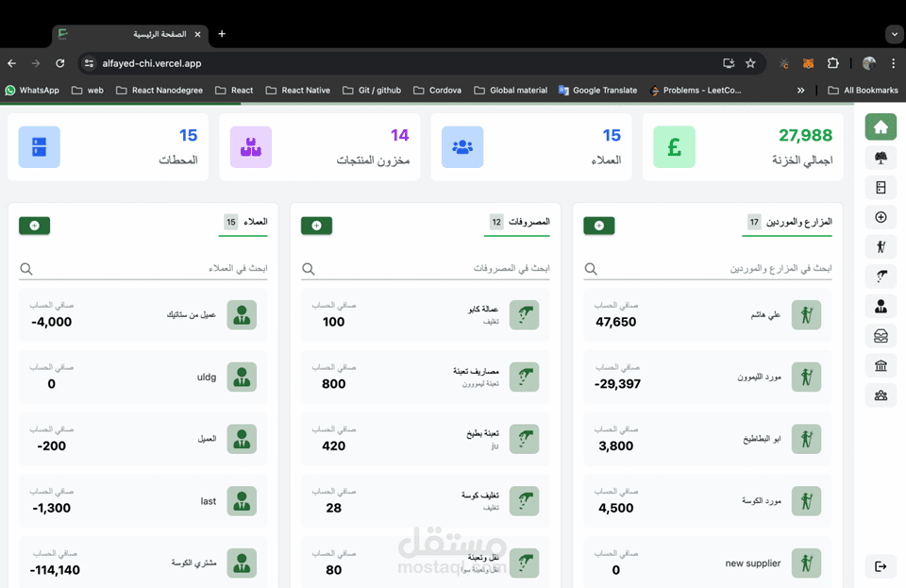Add a new farm supplier with plus
906x588 pixels.
599,226
